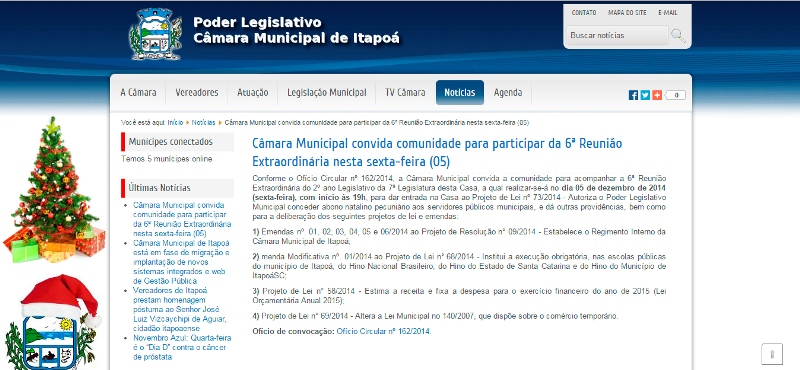The width and height of the screenshot is (800, 370).
Task: Open the Vereadores menu
Action: (x=196, y=92)
